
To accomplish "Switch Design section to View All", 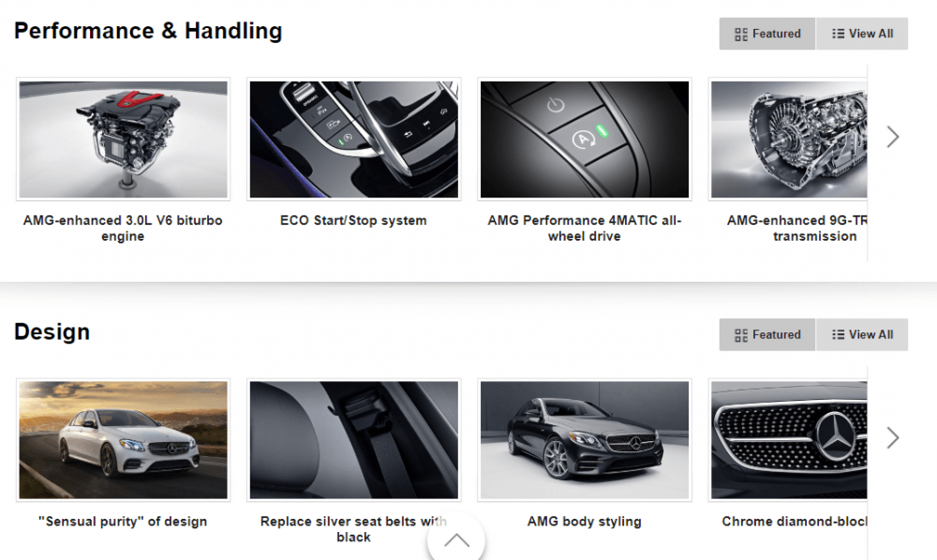I will click(x=862, y=334).
